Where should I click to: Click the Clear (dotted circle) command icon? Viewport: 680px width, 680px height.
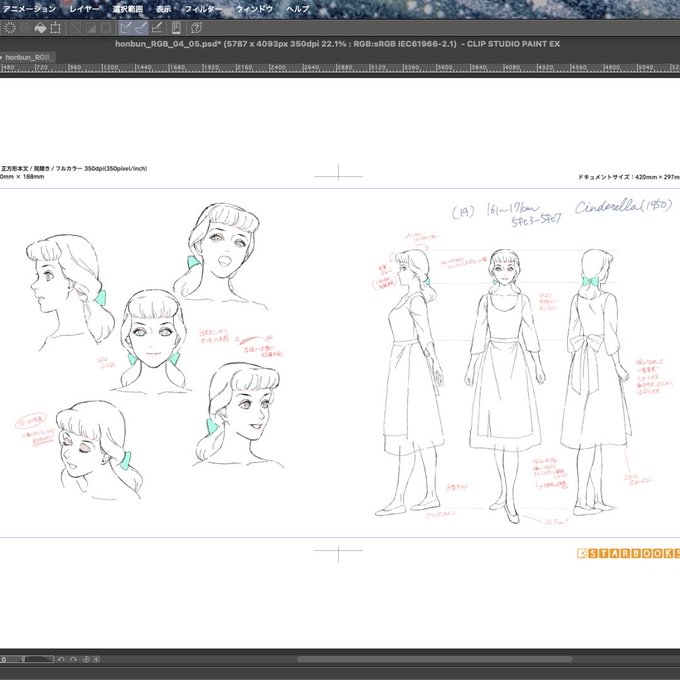tap(10, 28)
